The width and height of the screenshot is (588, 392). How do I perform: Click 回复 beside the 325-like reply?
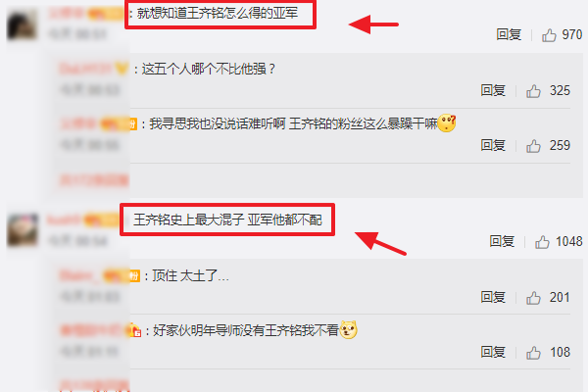[493, 90]
